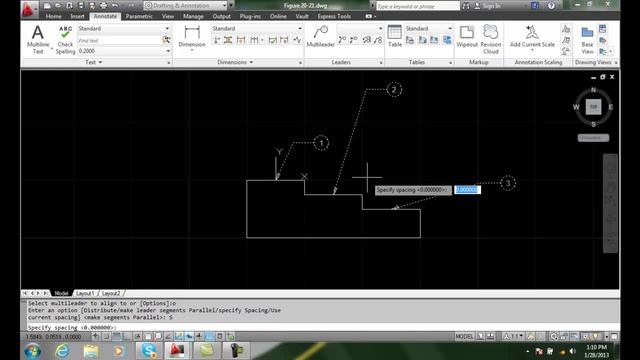Click Add Current Scale

point(532,36)
